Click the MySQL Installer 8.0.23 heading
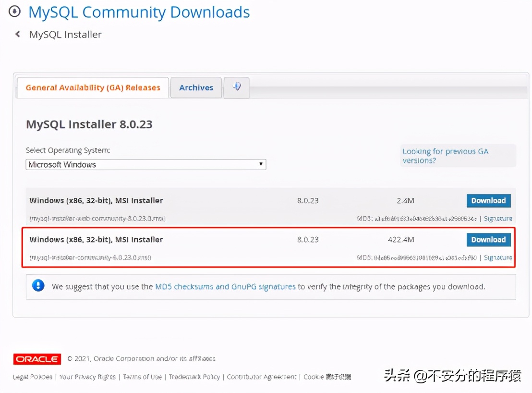532x393 pixels. click(x=89, y=124)
